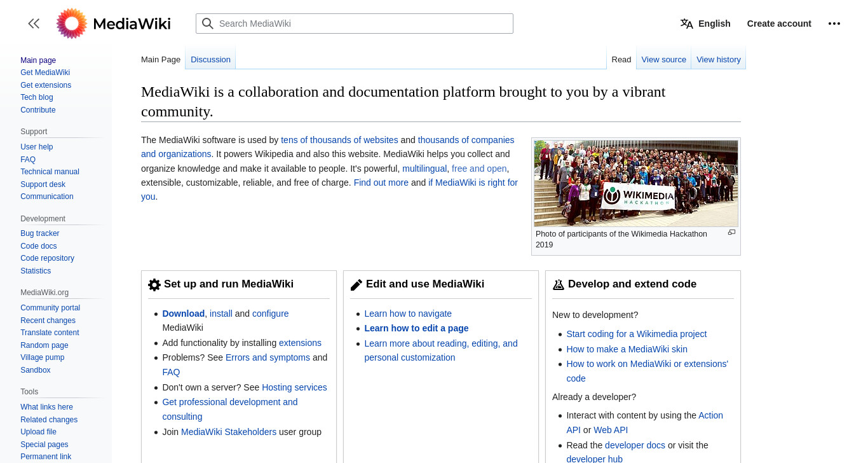This screenshot has height=463, width=868.
Task: Open MediaWiki Stakeholders link
Action: coord(229,432)
